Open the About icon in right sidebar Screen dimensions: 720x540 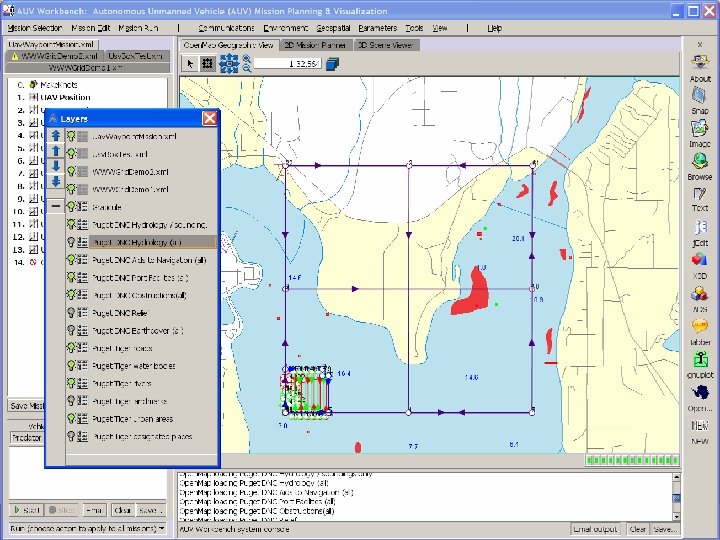pos(700,65)
